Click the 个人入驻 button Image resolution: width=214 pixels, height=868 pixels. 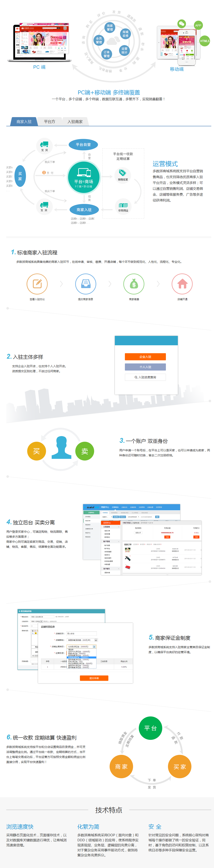point(145,367)
